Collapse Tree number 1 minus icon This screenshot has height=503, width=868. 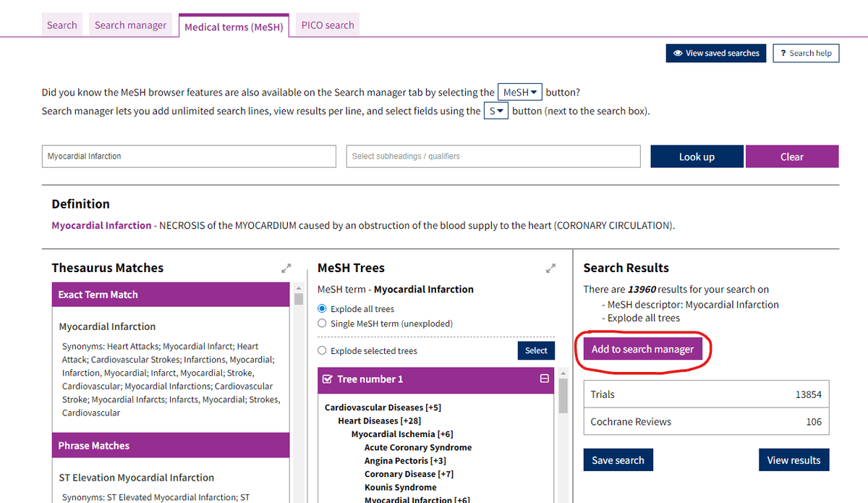click(x=545, y=379)
